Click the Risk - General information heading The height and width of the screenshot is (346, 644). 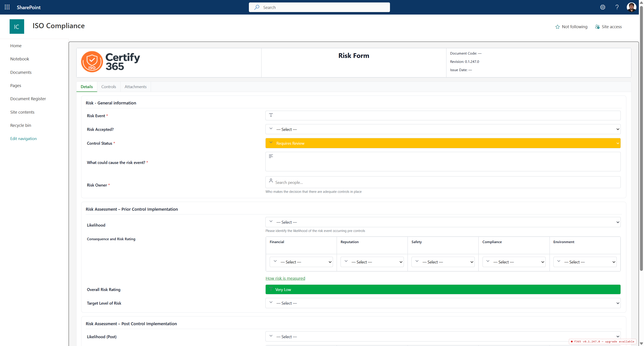coord(111,103)
